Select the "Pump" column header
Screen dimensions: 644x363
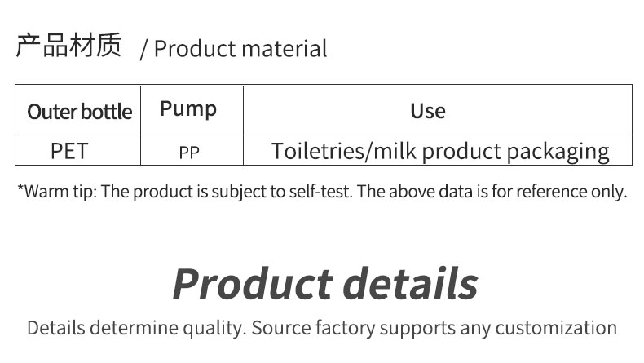tap(188, 109)
